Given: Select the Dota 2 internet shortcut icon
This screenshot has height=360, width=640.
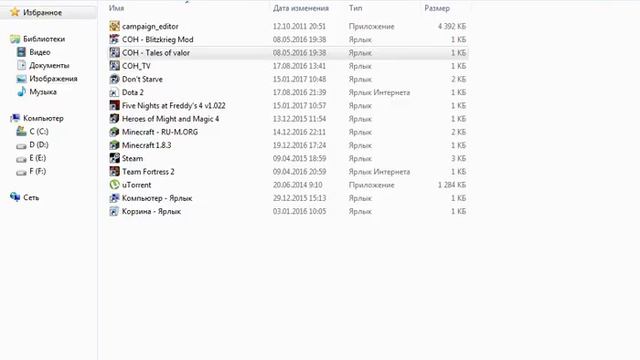Looking at the screenshot, I should (x=114, y=92).
